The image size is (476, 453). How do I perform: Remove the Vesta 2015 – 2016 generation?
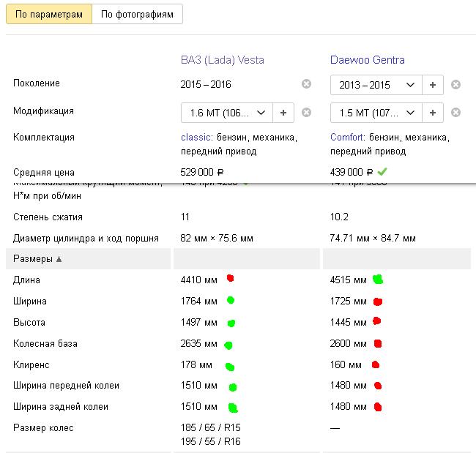[306, 84]
